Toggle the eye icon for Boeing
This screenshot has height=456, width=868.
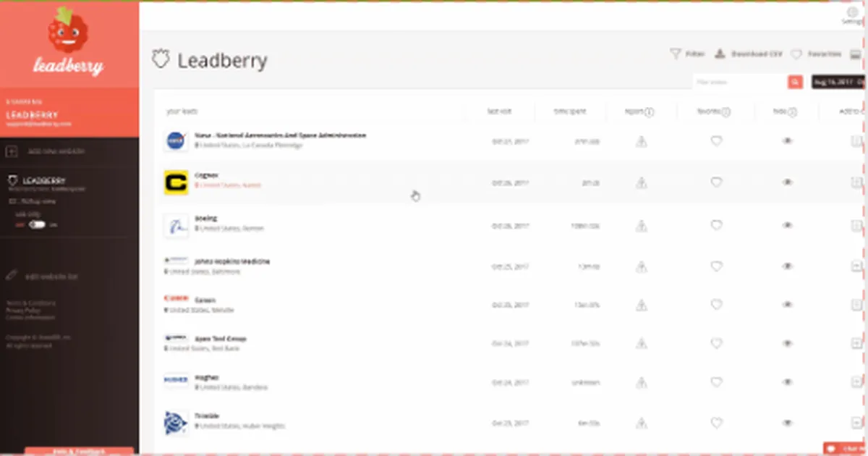pyautogui.click(x=787, y=225)
